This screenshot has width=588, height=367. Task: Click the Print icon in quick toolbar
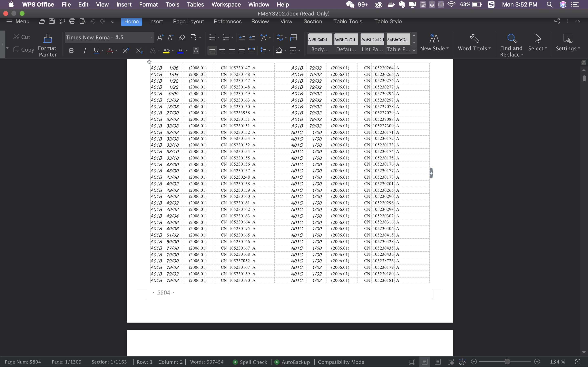(x=72, y=21)
